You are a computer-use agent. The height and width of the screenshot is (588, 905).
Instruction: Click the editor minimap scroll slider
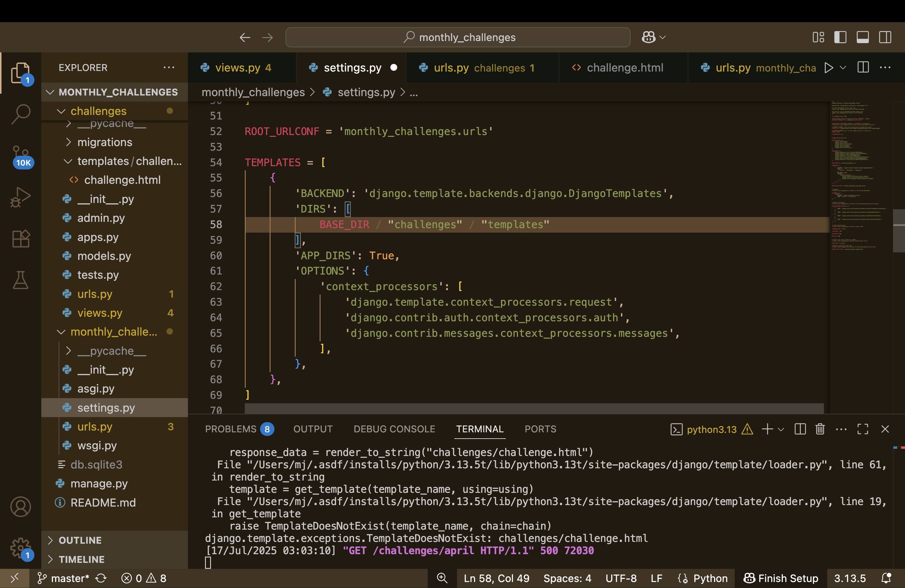(x=898, y=230)
